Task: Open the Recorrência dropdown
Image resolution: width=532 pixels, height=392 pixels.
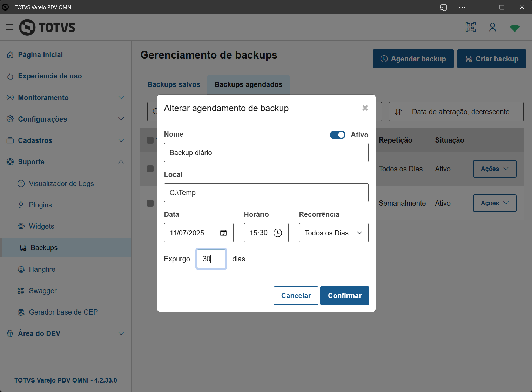Action: pyautogui.click(x=333, y=233)
